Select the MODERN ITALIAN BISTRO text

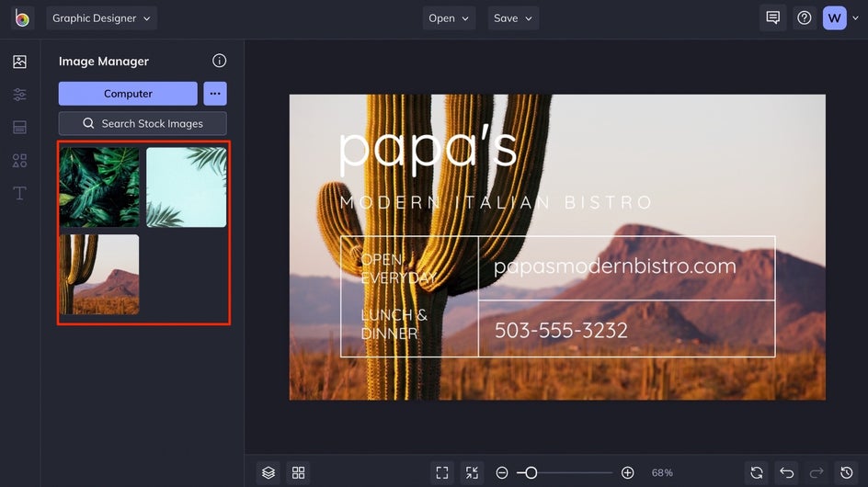click(x=496, y=202)
